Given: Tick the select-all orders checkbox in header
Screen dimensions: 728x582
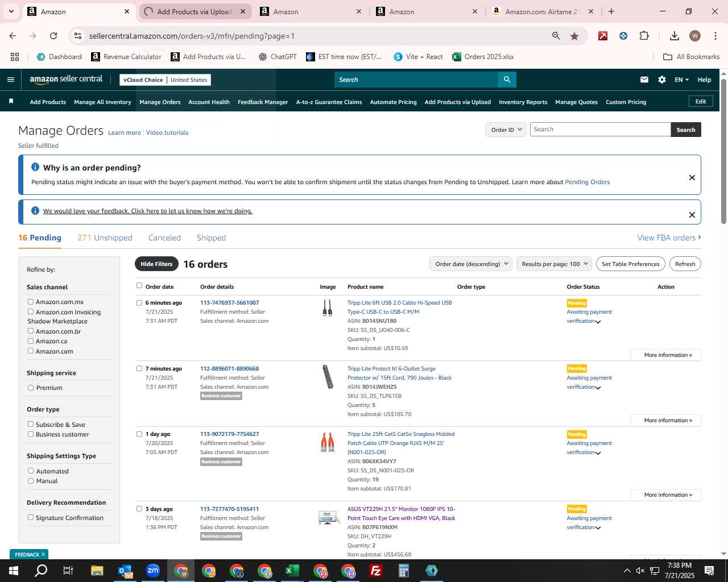Looking at the screenshot, I should tap(139, 286).
